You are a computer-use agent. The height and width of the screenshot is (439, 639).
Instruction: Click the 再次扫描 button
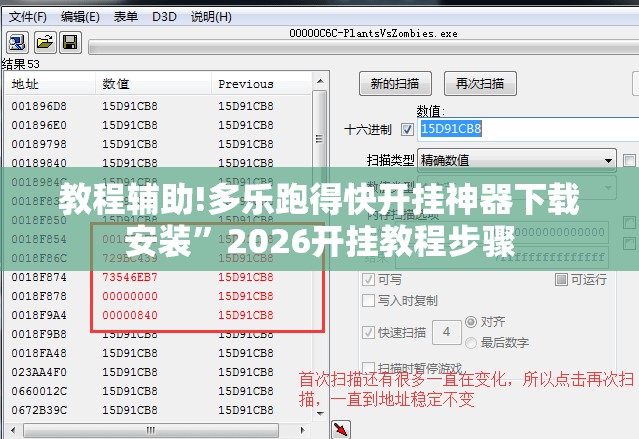[480, 84]
